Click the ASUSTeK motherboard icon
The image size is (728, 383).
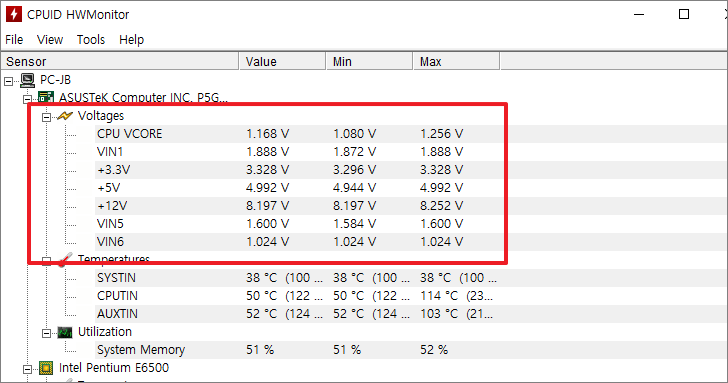coord(46,97)
